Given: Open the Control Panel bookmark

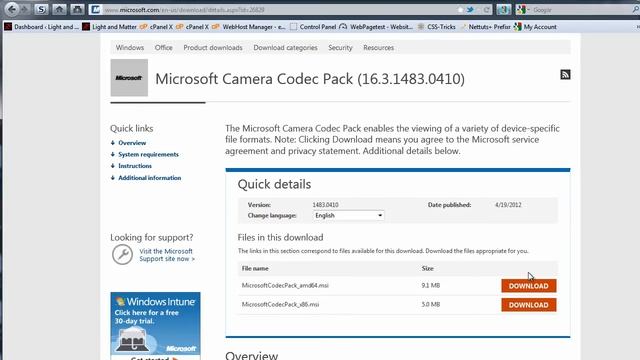Looking at the screenshot, I should pos(313,27).
